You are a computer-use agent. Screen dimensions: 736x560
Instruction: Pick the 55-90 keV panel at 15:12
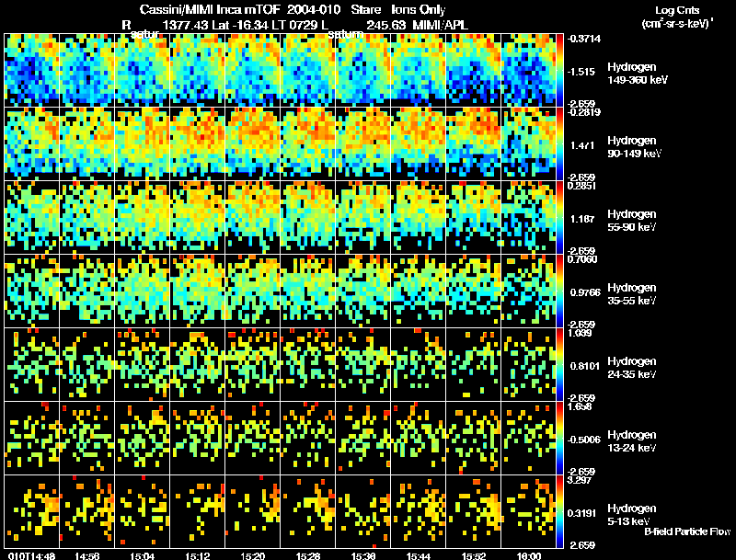coord(198,217)
